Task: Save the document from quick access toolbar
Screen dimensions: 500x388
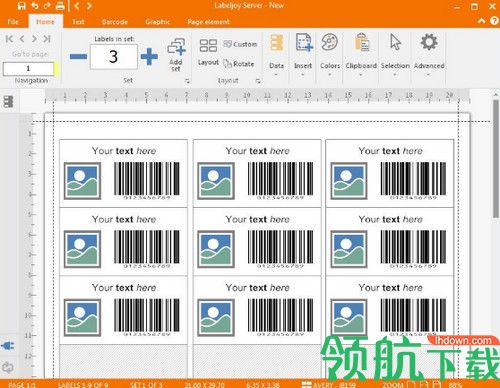Action: click(x=22, y=6)
